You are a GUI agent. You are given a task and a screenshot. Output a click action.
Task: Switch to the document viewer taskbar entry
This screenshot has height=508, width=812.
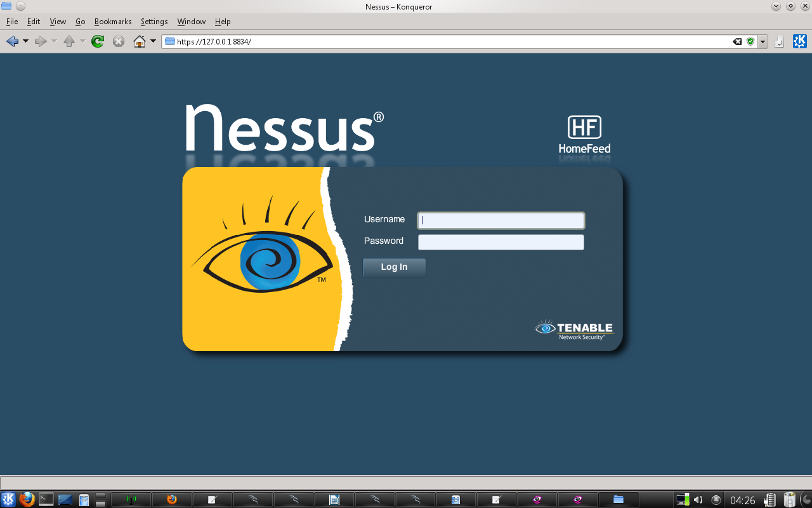click(334, 500)
